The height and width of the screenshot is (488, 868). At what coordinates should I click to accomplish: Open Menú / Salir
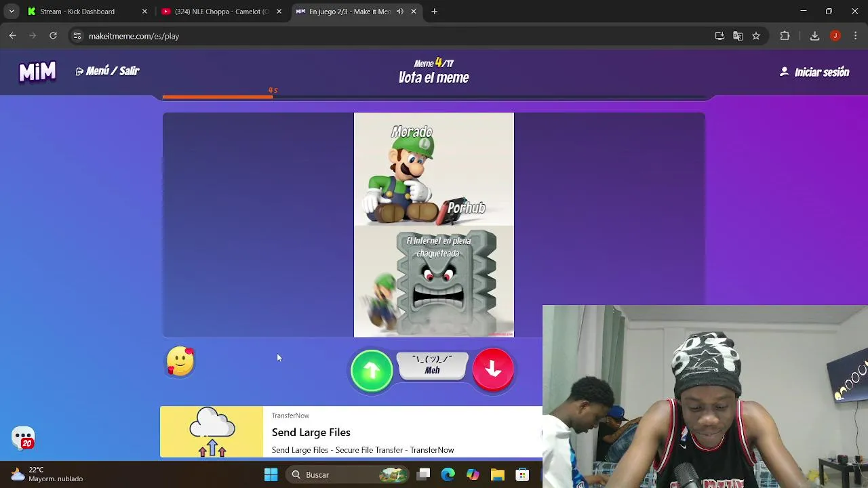coord(107,71)
